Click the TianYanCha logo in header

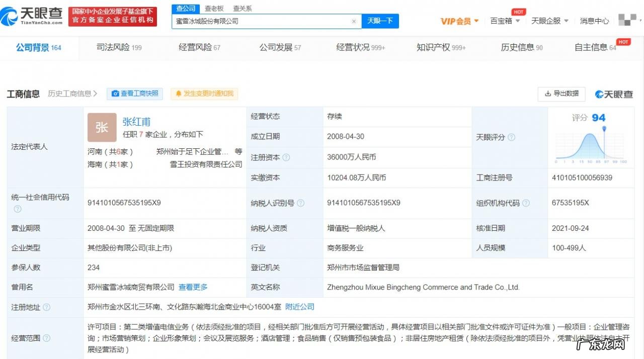coord(33,17)
